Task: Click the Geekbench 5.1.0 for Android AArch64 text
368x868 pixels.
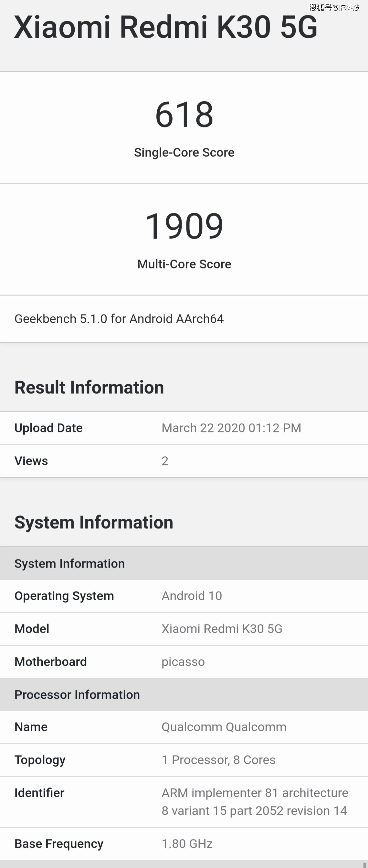Action: [x=119, y=319]
